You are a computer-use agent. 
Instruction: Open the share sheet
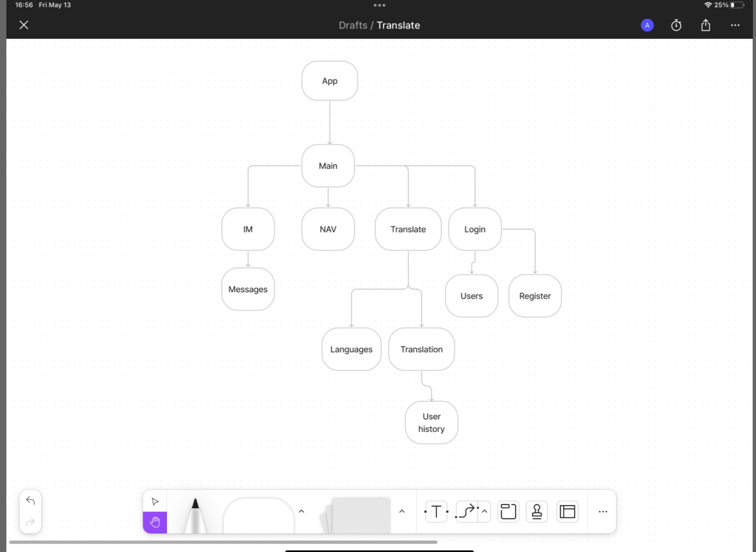[x=706, y=26]
